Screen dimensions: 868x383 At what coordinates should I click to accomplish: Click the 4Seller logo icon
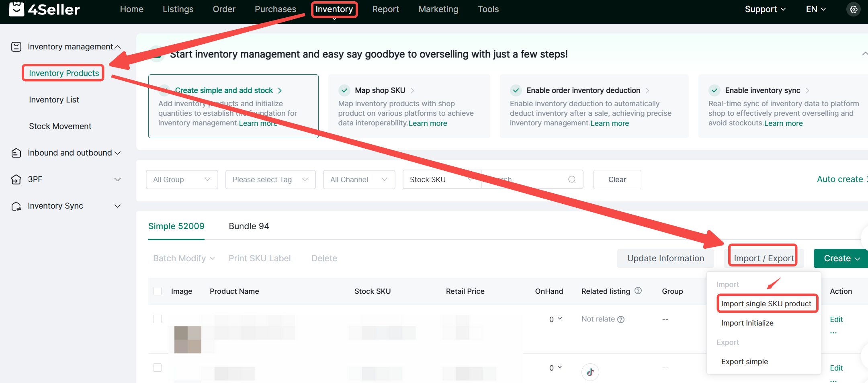coord(16,9)
